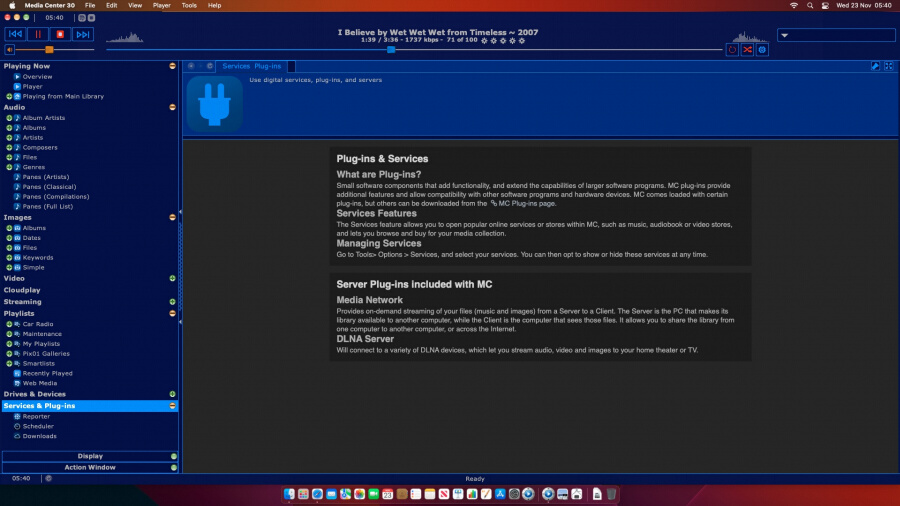Collapse the Playing Now section
The image size is (900, 506).
click(172, 66)
